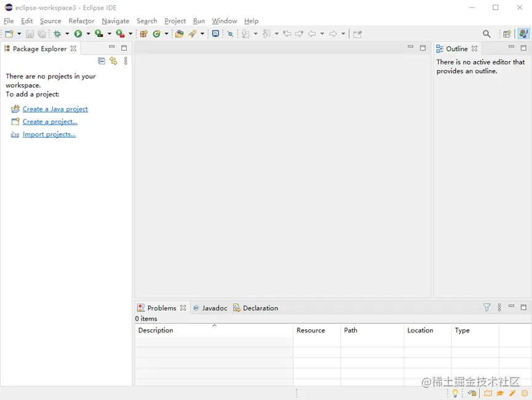Click the Save toolbar icon
This screenshot has width=532, height=400.
click(x=30, y=34)
